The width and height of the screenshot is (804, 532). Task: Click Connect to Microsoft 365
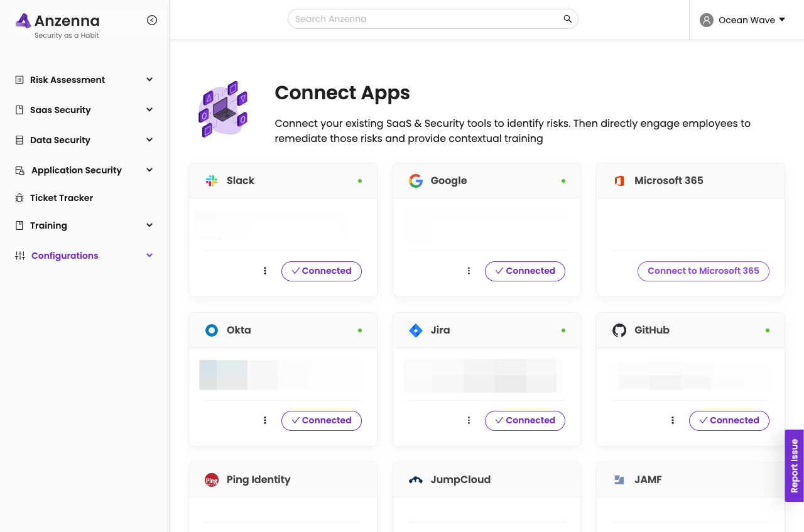703,271
